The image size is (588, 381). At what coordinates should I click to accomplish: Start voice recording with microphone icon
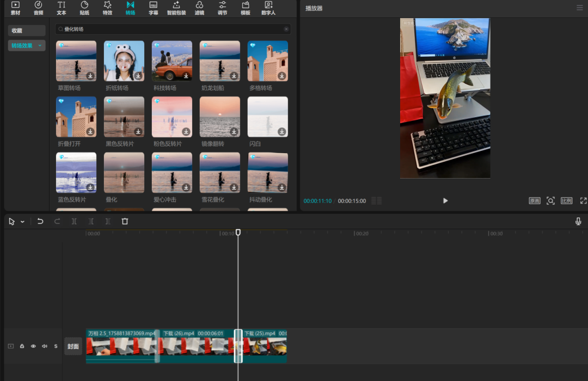pos(578,222)
